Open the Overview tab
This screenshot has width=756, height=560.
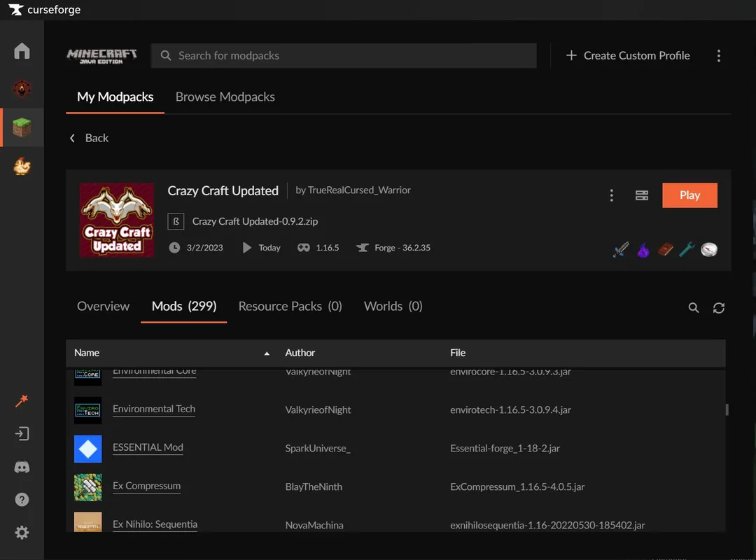click(x=103, y=307)
